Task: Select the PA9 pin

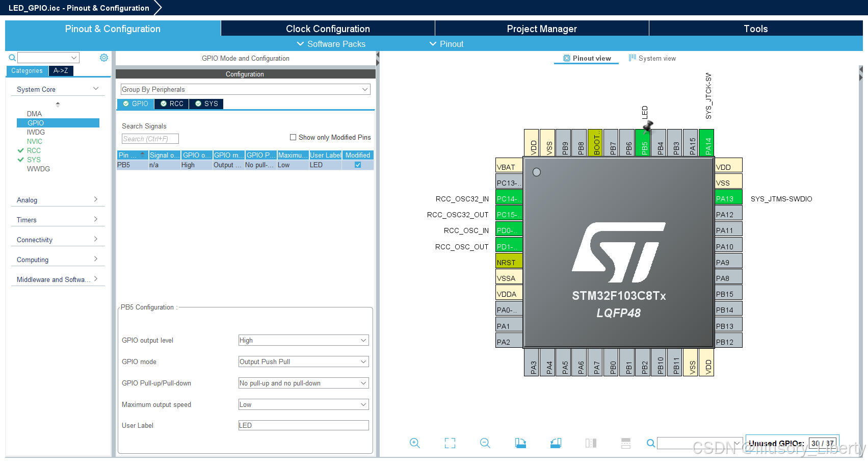Action: point(729,262)
